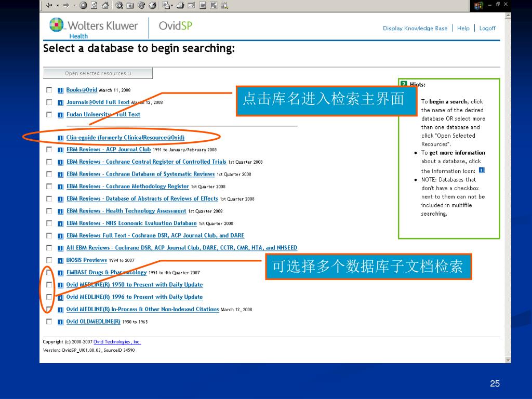Open info icon for Cochrane Central Register
This screenshot has height=399, width=532.
pos(60,162)
